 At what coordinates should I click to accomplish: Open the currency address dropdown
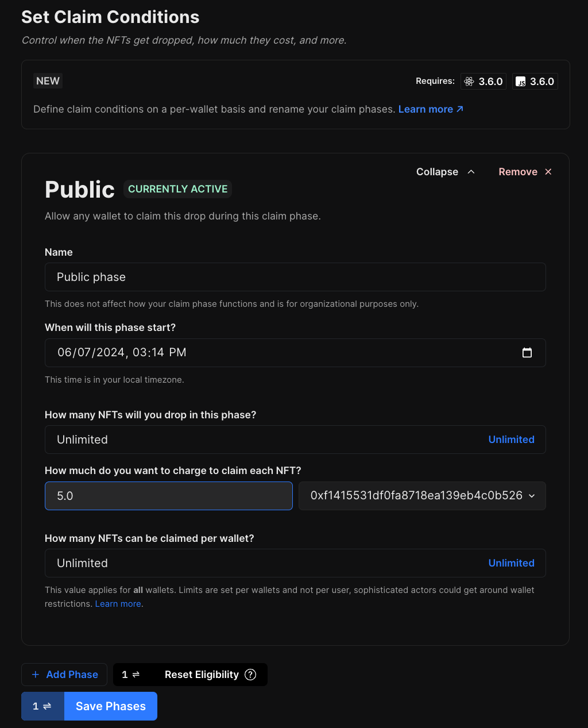416,496
